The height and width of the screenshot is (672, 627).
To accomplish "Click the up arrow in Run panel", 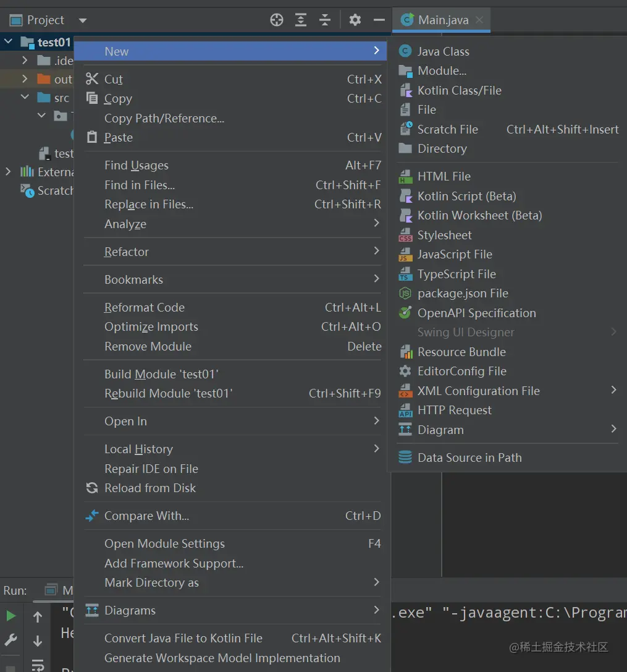I will click(38, 617).
